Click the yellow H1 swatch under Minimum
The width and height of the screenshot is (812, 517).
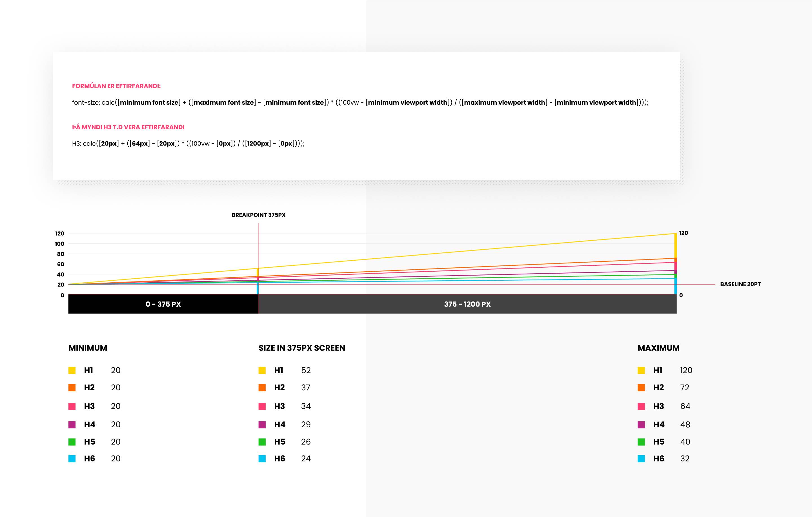tap(72, 370)
